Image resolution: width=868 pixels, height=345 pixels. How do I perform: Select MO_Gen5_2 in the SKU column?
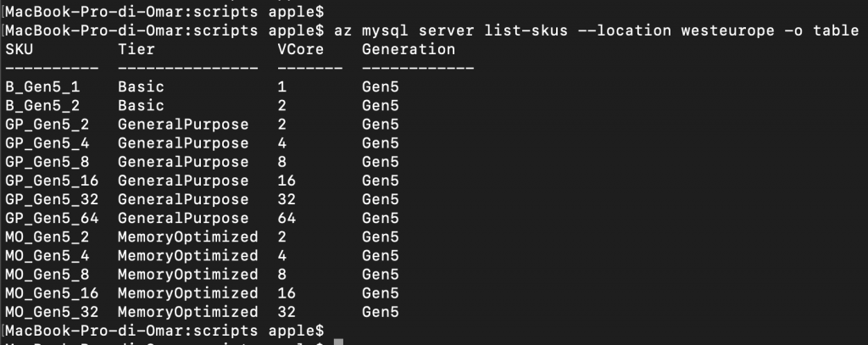47,237
